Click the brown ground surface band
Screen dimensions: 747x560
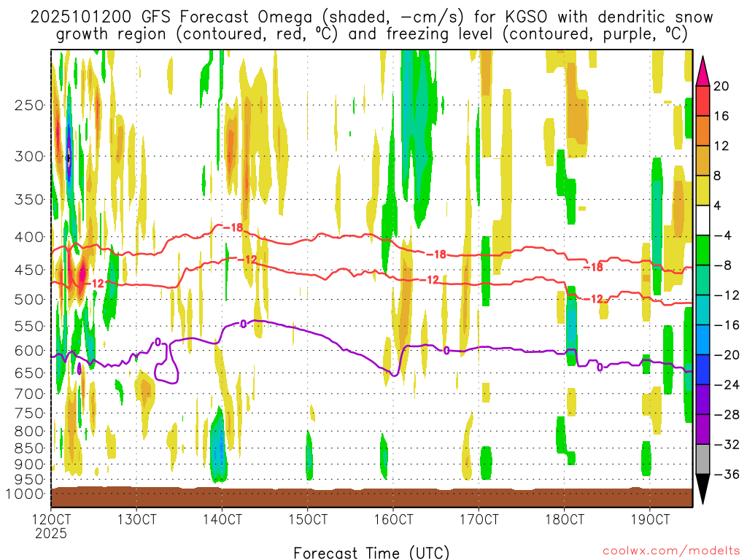(x=371, y=497)
